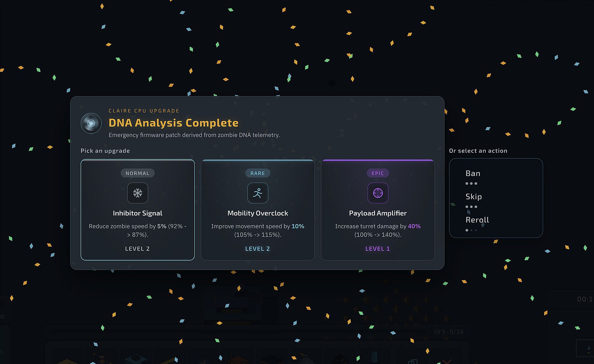Click the "Improve movement speed by 10%" description
594x364 pixels.
coord(258,230)
